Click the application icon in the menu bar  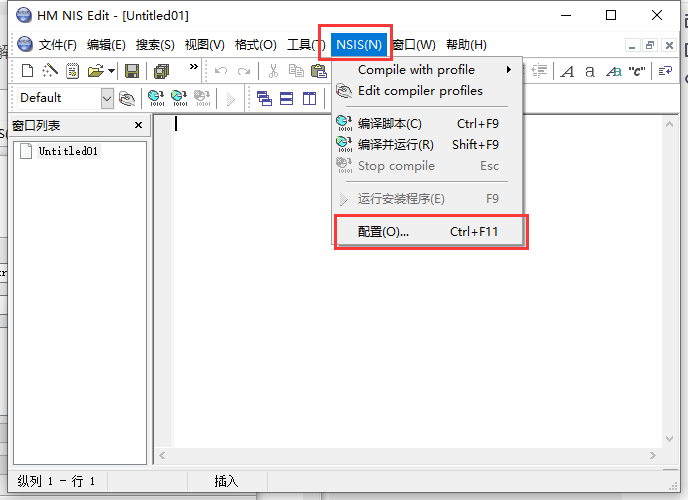pos(25,44)
